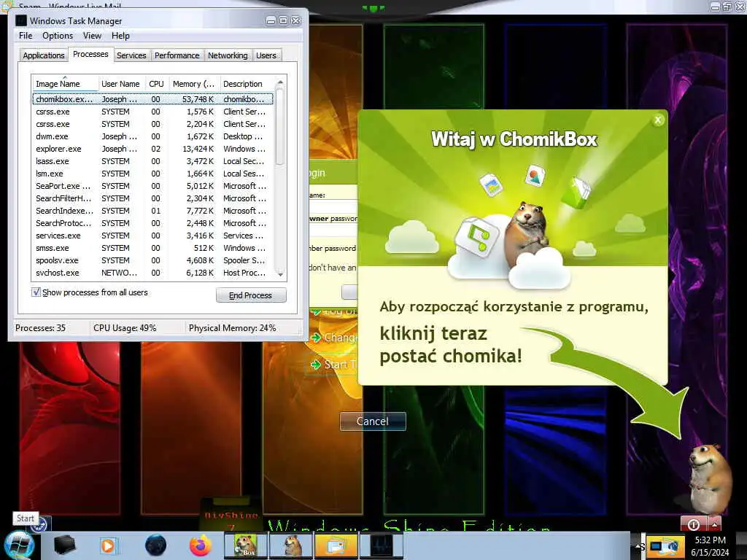Select the Processes tab
Viewport: 747px width, 560px height.
click(90, 54)
